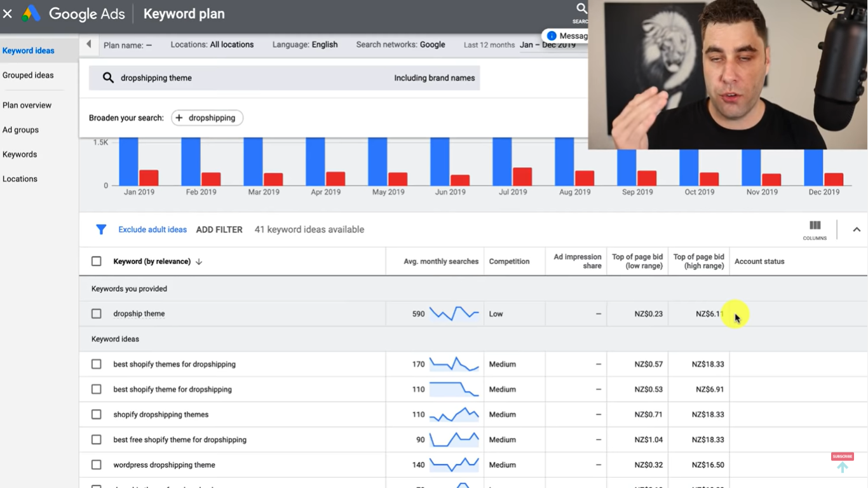This screenshot has width=868, height=488.
Task: Click the plus icon on the dropshipping chip
Action: pyautogui.click(x=179, y=118)
